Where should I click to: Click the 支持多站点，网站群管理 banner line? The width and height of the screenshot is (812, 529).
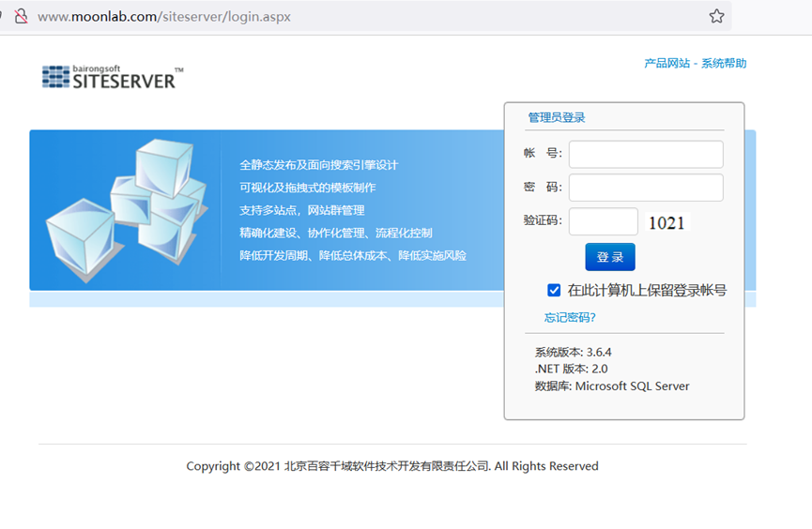(x=302, y=210)
